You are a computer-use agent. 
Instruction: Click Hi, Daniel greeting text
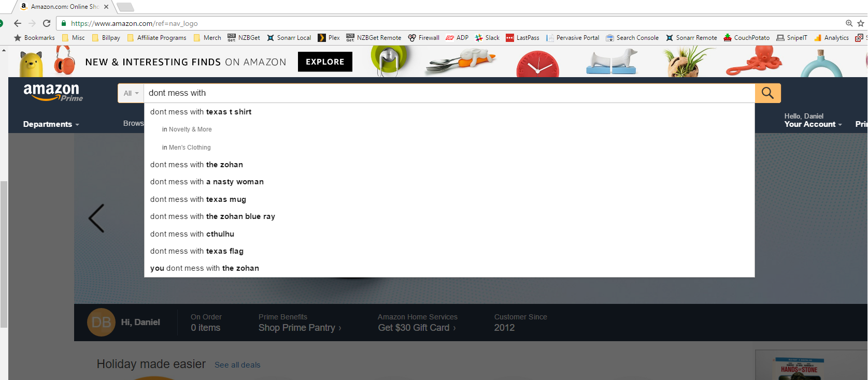(140, 322)
